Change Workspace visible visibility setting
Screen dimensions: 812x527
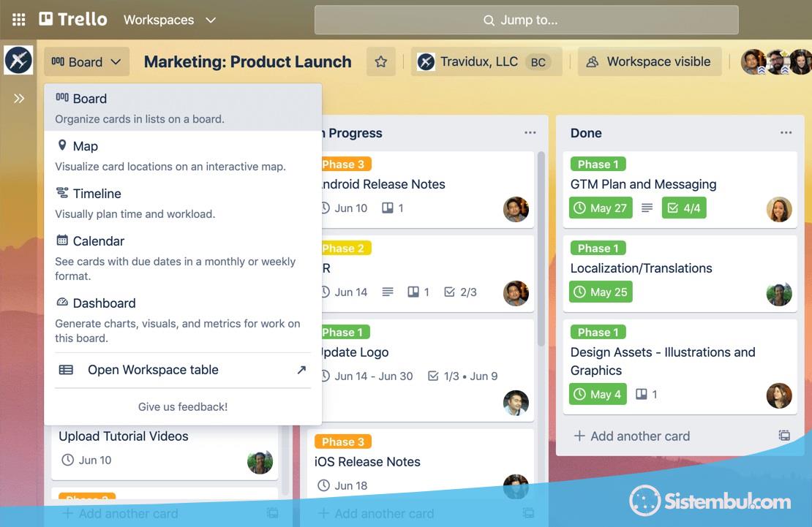pos(650,61)
